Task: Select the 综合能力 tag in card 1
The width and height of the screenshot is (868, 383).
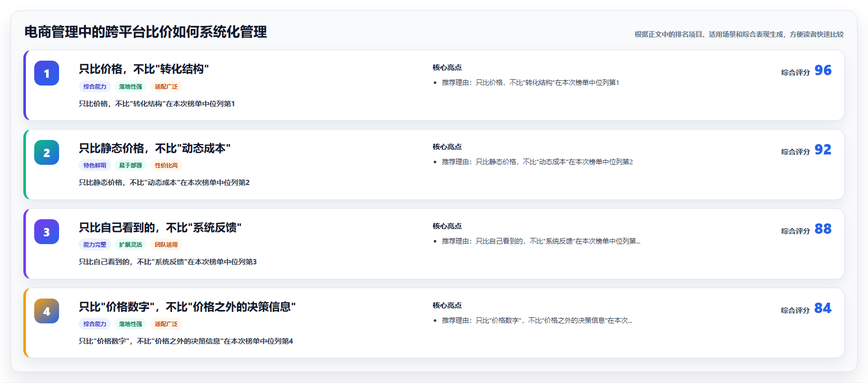Action: click(95, 87)
